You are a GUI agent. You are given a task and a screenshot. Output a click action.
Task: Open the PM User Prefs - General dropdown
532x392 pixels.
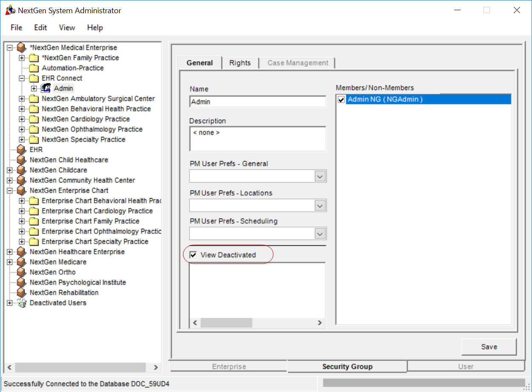[x=320, y=176]
